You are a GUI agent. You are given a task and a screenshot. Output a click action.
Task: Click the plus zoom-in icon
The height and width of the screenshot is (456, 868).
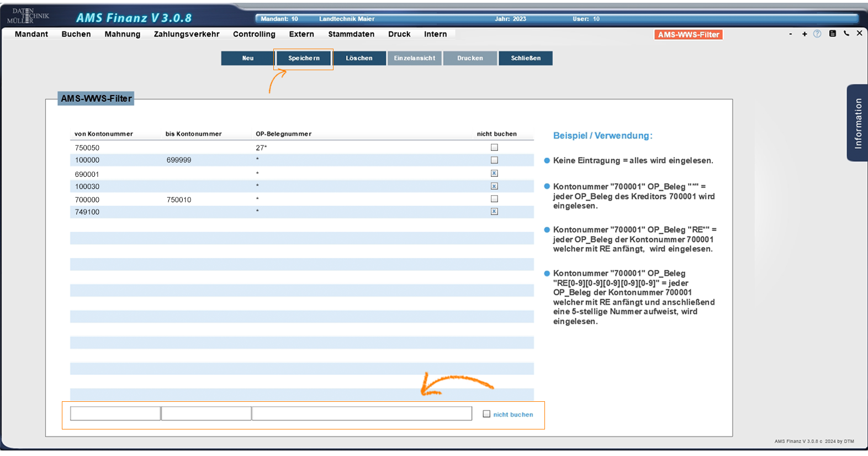(x=805, y=34)
